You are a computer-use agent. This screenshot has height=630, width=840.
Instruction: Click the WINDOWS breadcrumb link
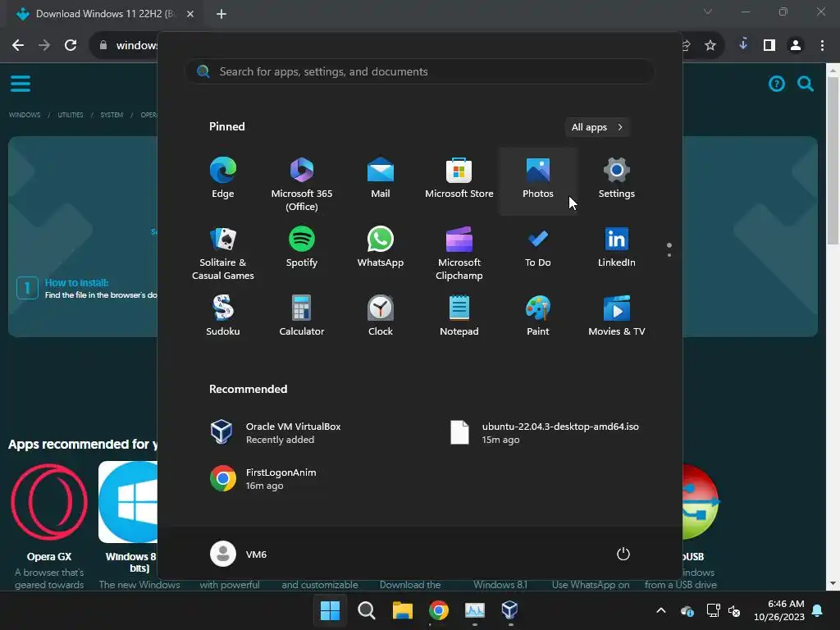tap(25, 115)
